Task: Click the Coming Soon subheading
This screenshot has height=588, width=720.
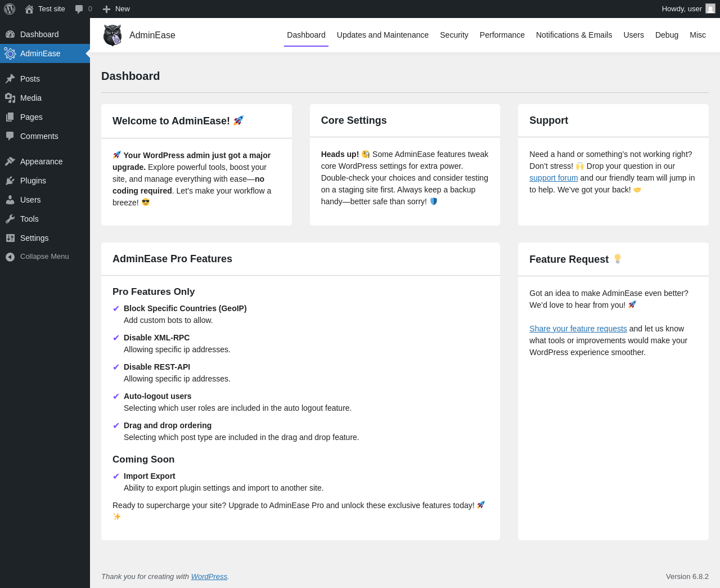Action: coord(143,459)
